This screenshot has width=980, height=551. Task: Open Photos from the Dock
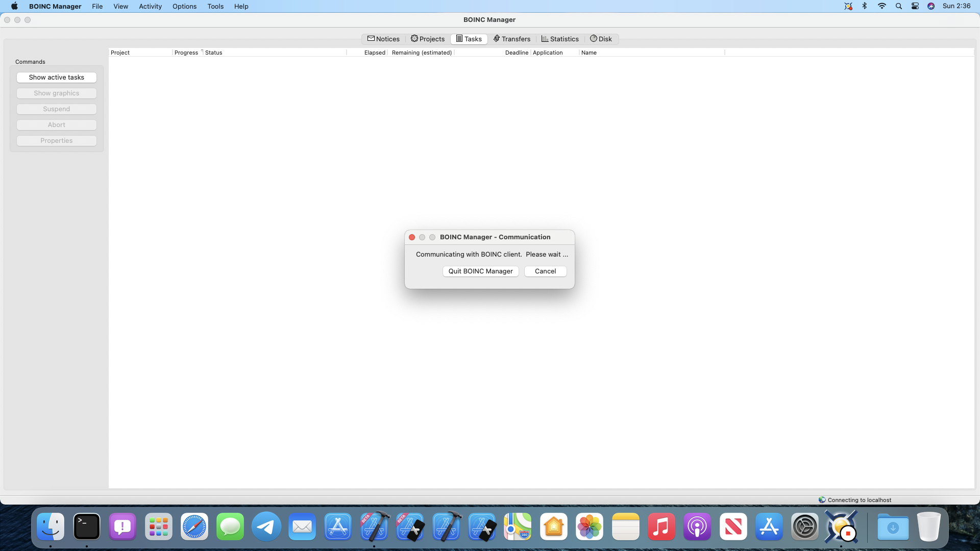click(590, 527)
